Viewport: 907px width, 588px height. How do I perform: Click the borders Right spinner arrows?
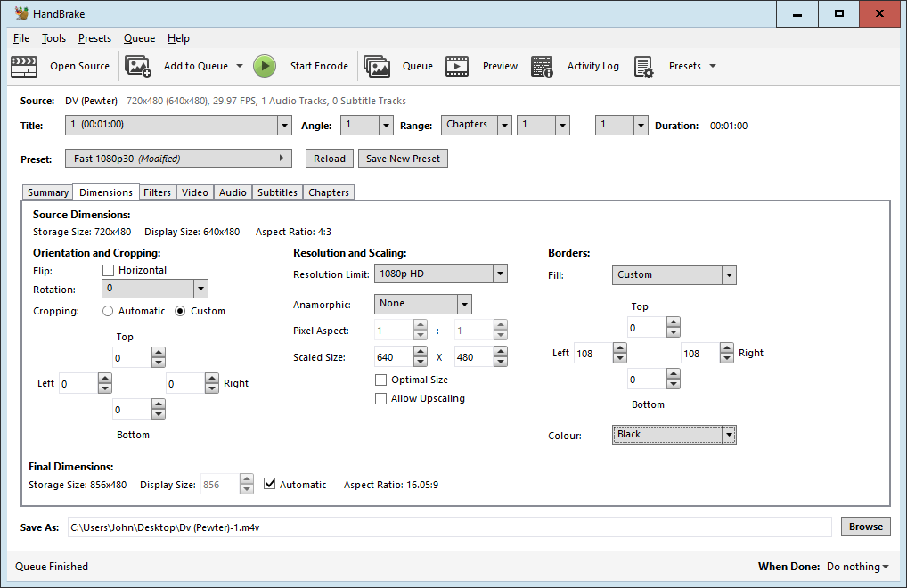[727, 353]
